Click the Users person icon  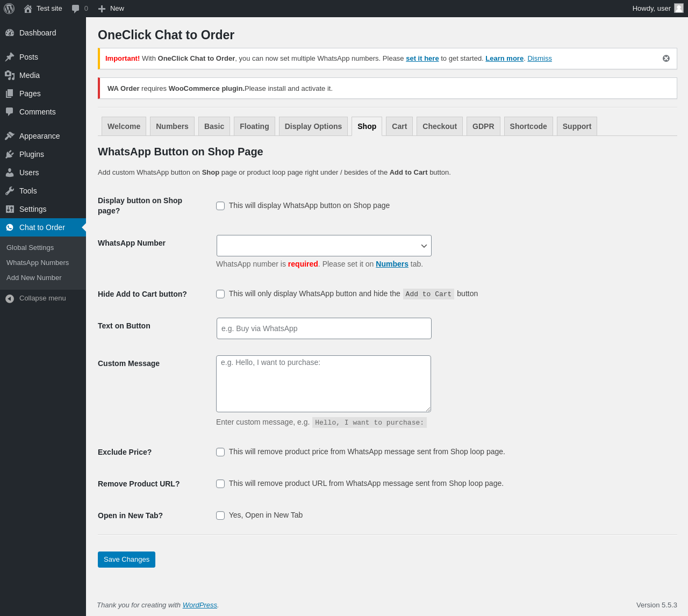[10, 173]
